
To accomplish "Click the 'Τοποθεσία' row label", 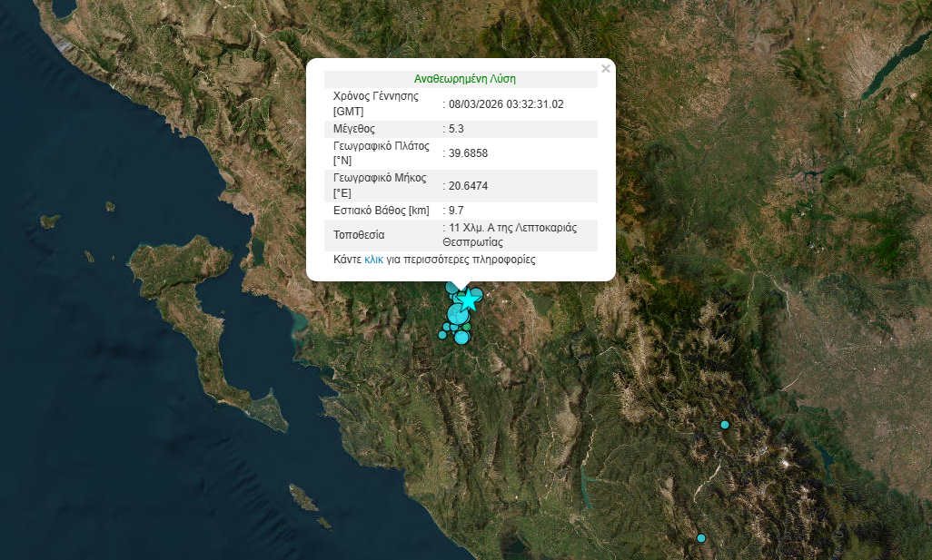I will tap(360, 235).
